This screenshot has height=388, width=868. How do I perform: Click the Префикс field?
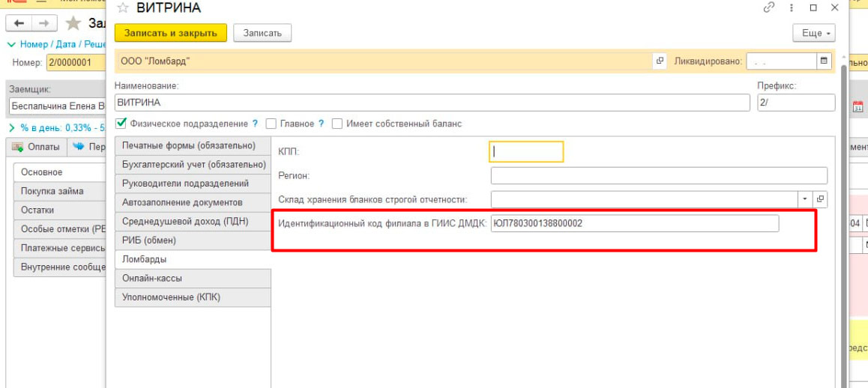(x=796, y=103)
